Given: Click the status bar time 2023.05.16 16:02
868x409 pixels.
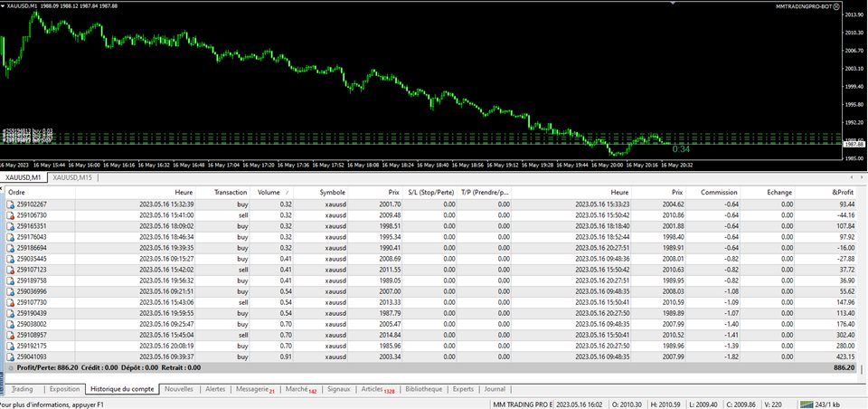Looking at the screenshot, I should click(x=579, y=404).
